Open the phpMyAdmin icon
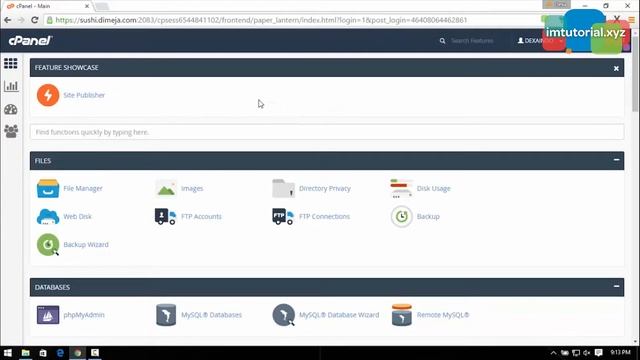Image resolution: width=640 pixels, height=360 pixels. pyautogui.click(x=48, y=315)
